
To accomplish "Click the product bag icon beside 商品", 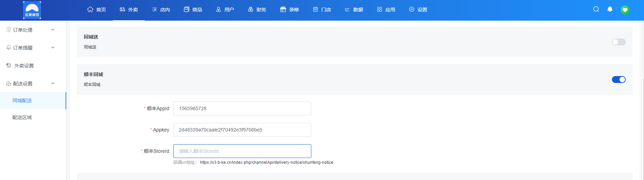I will [187, 9].
